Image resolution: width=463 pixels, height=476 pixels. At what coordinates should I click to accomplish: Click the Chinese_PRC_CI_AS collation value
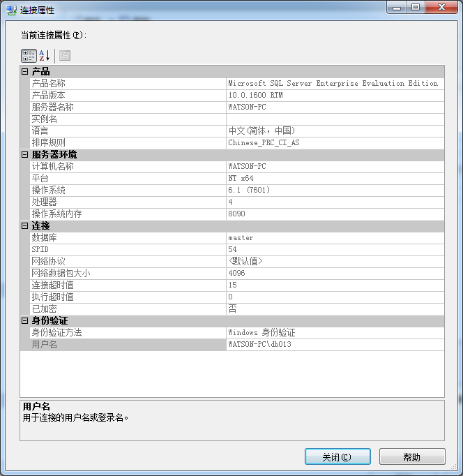click(x=264, y=142)
